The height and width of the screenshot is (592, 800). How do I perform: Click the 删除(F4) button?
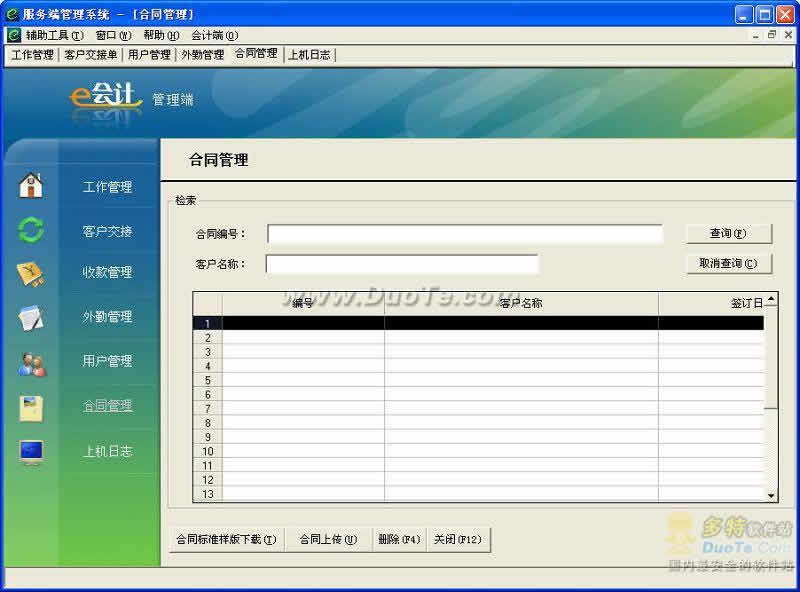pyautogui.click(x=399, y=539)
